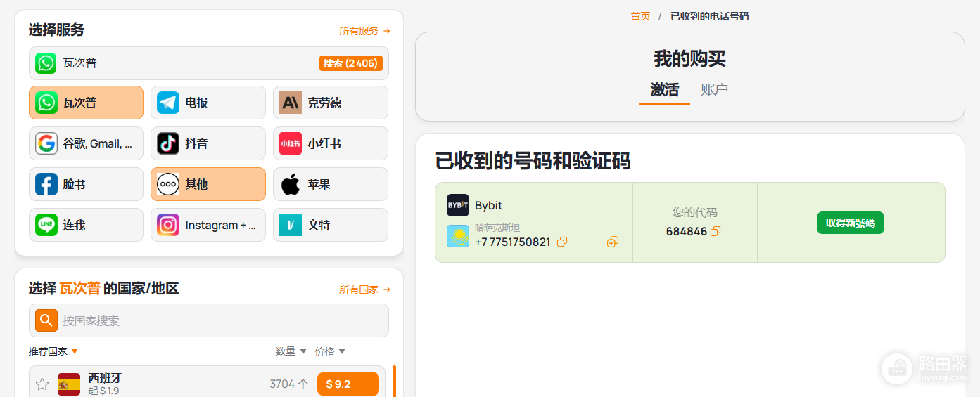Choose the 小红书 service

pyautogui.click(x=331, y=143)
